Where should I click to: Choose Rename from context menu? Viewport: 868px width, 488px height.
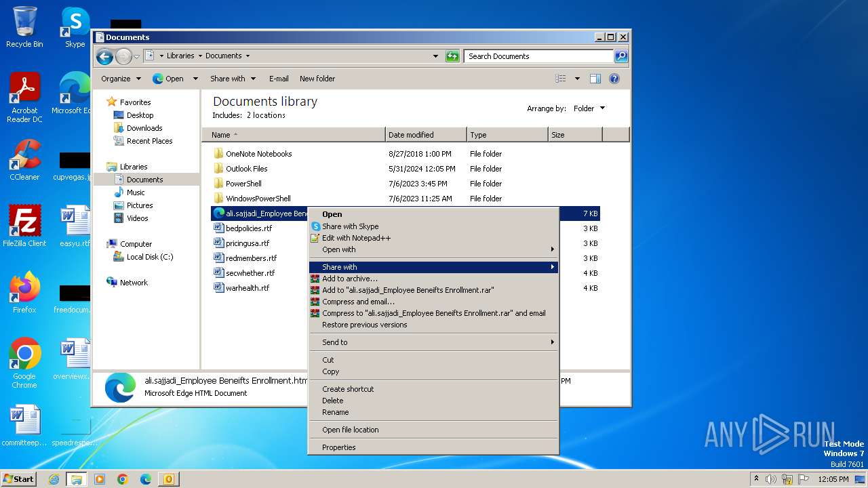tap(433, 412)
